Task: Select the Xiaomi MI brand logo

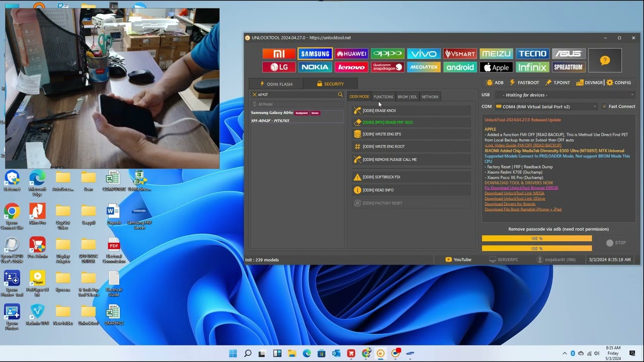Action: 279,54
